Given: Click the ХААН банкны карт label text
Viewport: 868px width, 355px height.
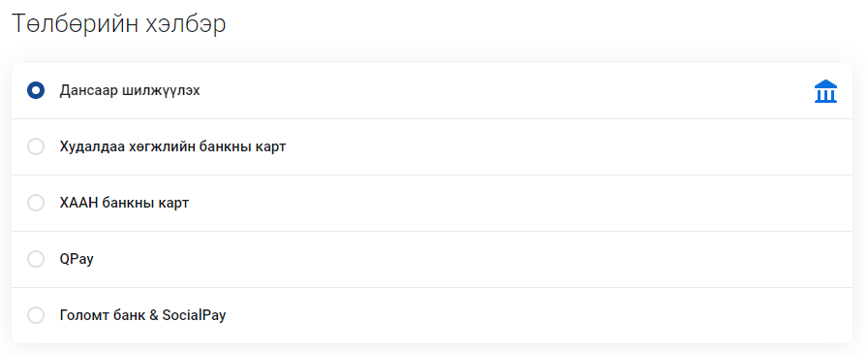Looking at the screenshot, I should [x=125, y=203].
